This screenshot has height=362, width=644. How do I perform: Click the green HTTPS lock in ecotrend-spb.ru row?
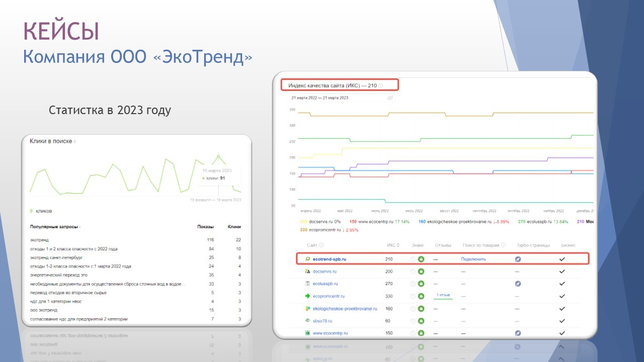coord(421,259)
